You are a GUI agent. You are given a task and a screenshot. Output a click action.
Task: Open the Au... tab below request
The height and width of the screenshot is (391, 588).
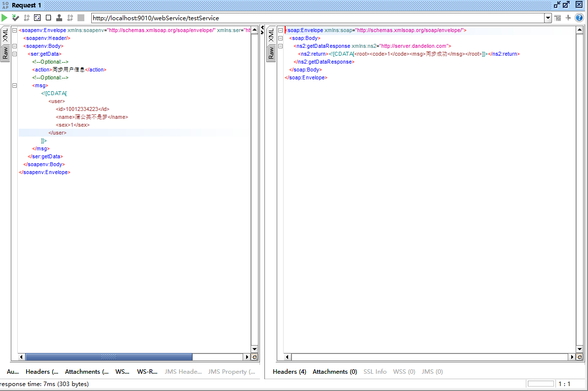(13, 371)
